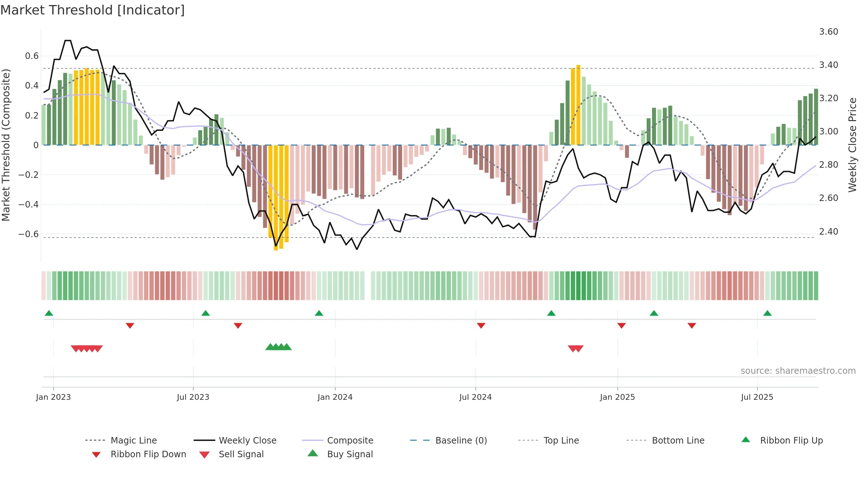Click the Jul 2023 axis label
This screenshot has width=868, height=488.
click(x=193, y=397)
